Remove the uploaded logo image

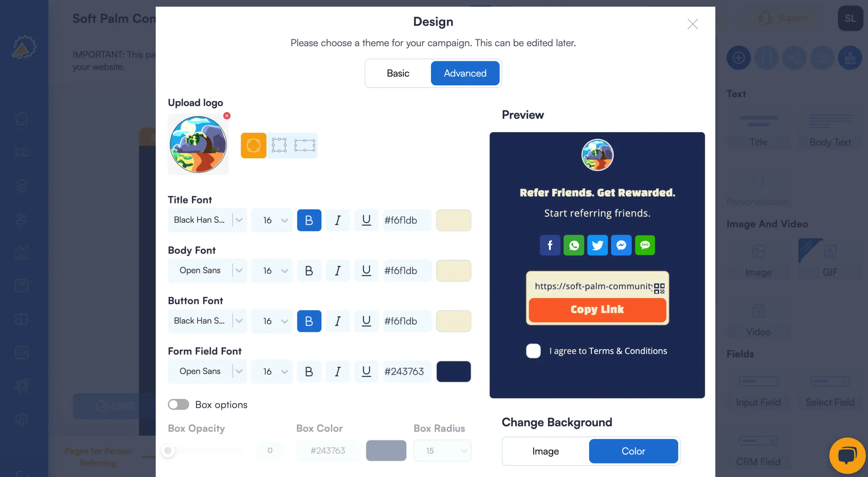(x=227, y=116)
